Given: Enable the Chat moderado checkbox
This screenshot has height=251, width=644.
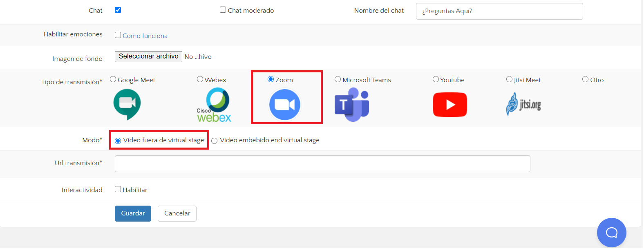Looking at the screenshot, I should point(223,9).
